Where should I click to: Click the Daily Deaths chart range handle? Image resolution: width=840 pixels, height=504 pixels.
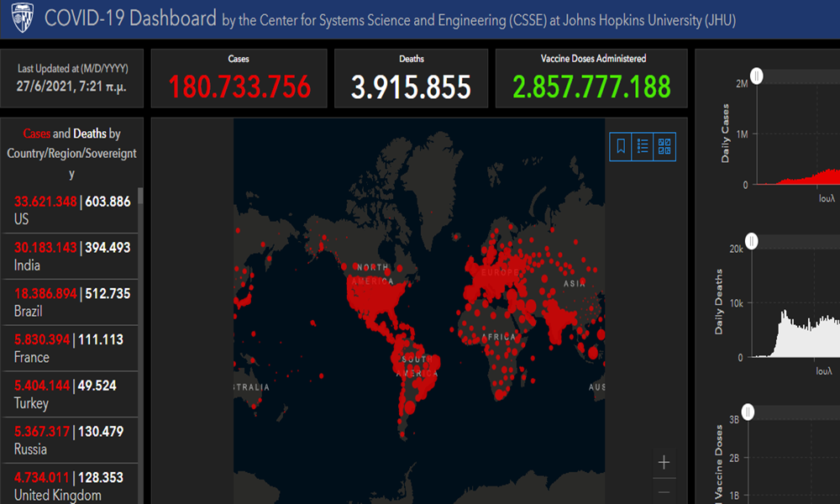click(x=752, y=242)
